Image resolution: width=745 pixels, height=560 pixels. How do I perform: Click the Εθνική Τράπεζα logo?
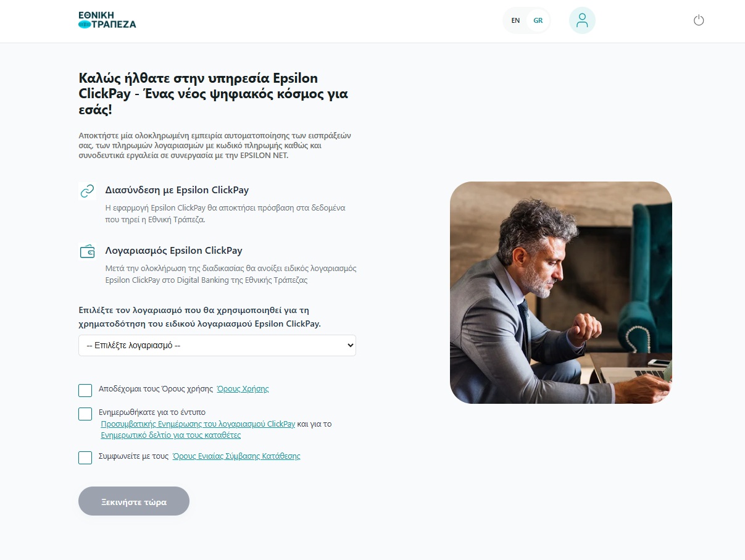[x=107, y=20]
